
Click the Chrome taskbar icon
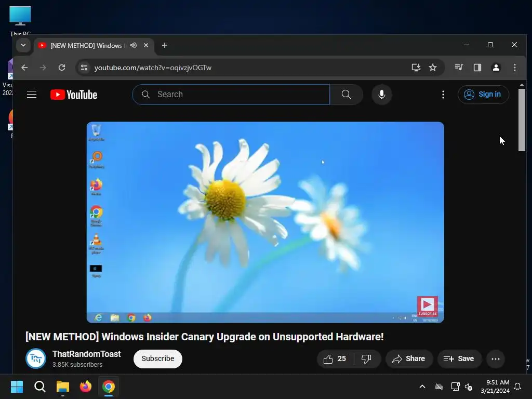109,387
